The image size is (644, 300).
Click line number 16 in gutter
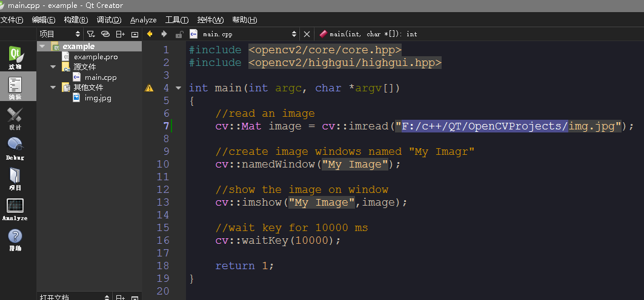[x=162, y=240]
